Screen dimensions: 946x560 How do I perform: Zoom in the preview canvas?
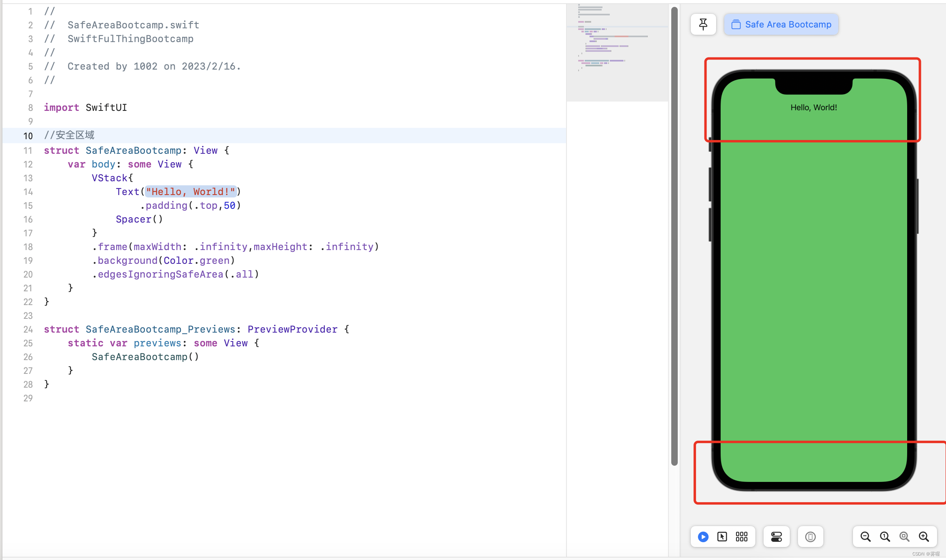click(924, 537)
